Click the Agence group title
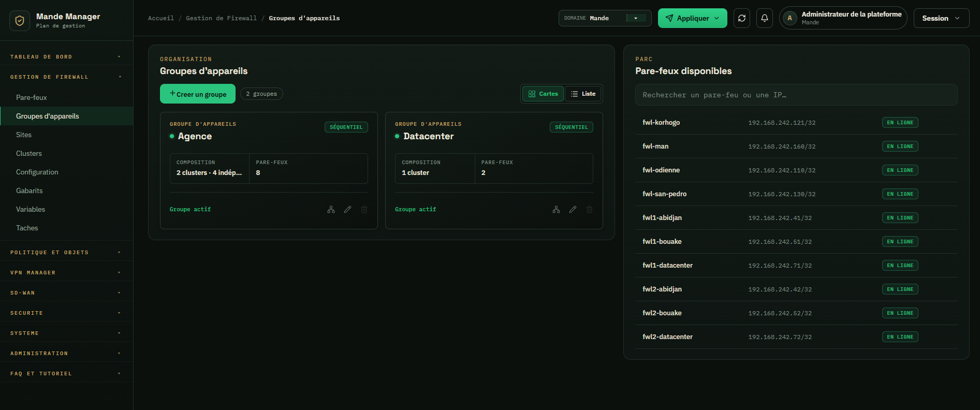The image size is (980, 410). pos(195,136)
